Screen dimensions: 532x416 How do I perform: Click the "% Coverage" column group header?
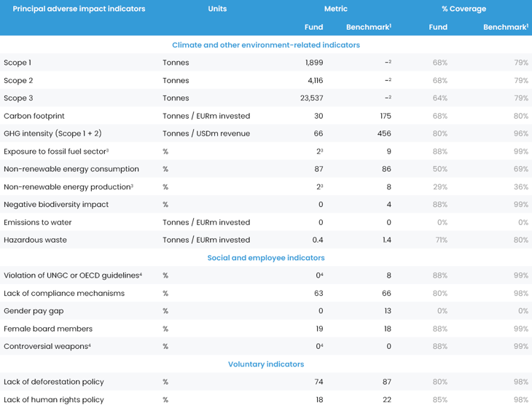pos(463,9)
